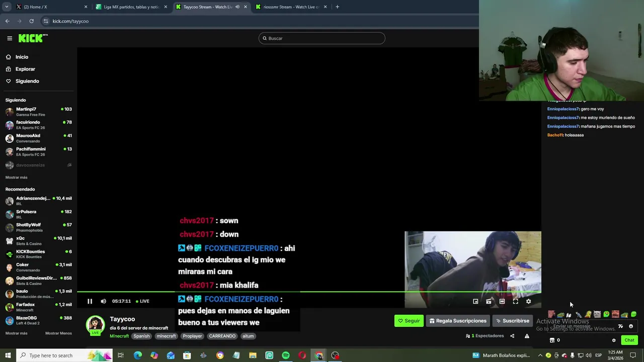Expand recommended list with Mostrar más

click(17, 333)
